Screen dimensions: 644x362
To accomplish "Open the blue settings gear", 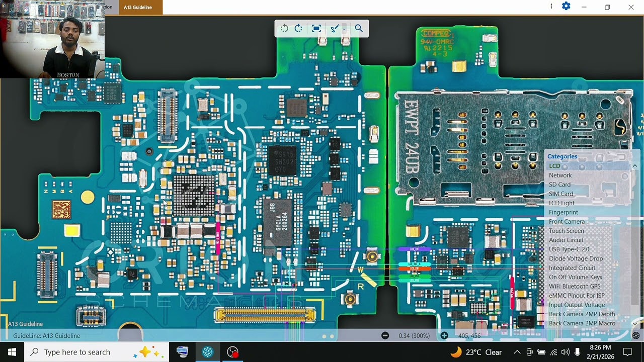I will [566, 6].
